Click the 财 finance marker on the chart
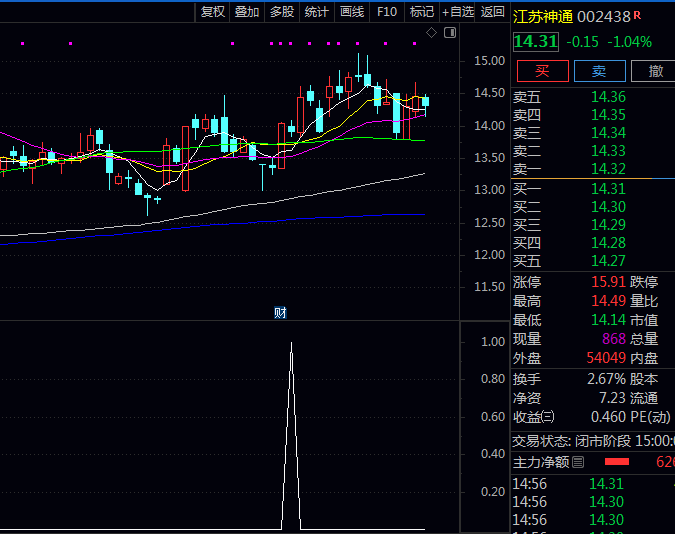Screen dimensions: 675x534 click(281, 313)
